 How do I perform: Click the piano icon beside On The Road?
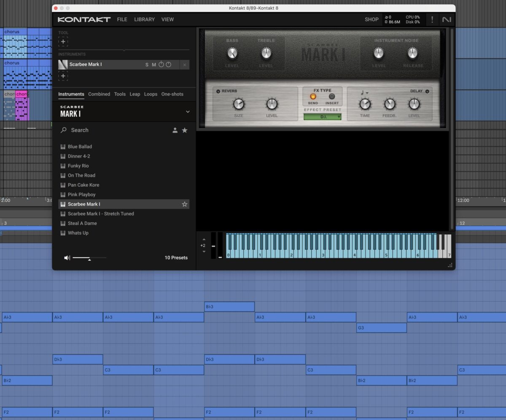click(63, 176)
